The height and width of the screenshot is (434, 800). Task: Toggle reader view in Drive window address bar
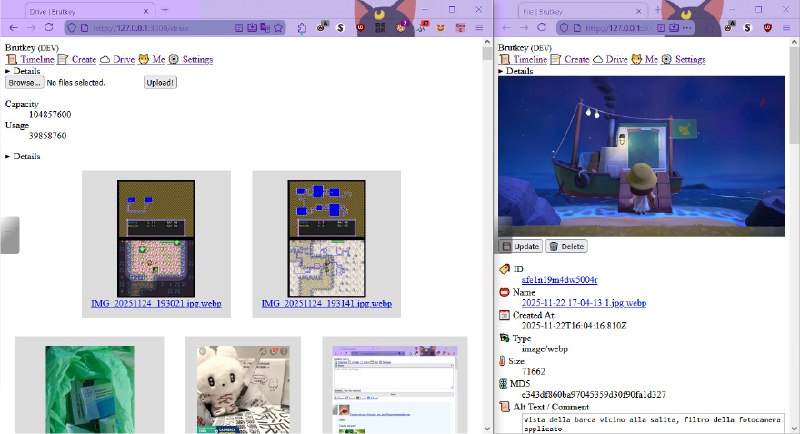click(239, 28)
